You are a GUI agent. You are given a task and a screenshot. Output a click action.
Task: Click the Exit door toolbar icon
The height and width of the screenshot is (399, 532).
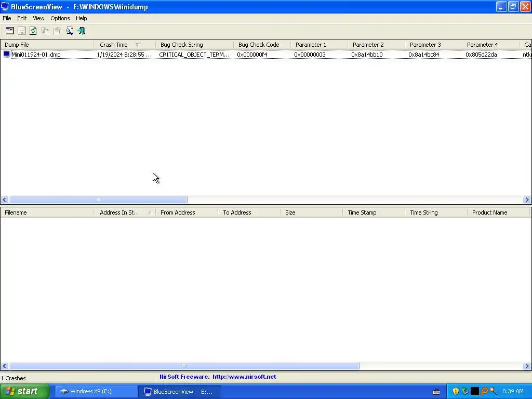[x=82, y=31]
